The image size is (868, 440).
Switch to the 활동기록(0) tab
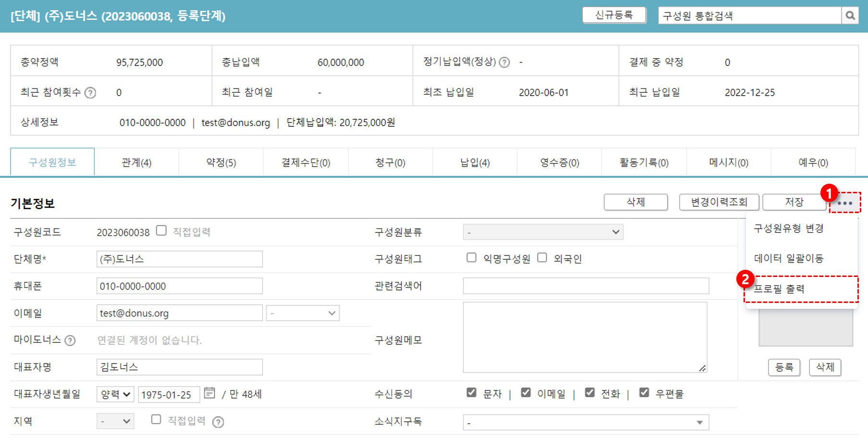(x=644, y=162)
